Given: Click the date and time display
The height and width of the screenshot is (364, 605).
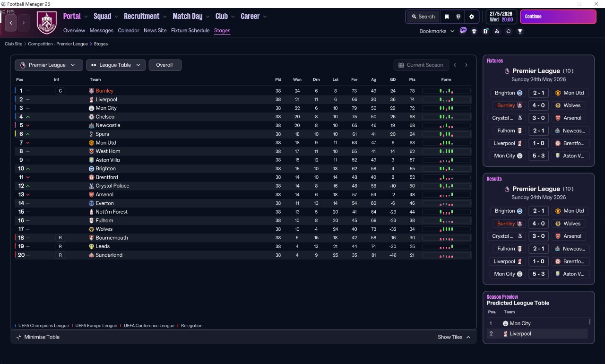Looking at the screenshot, I should (501, 17).
